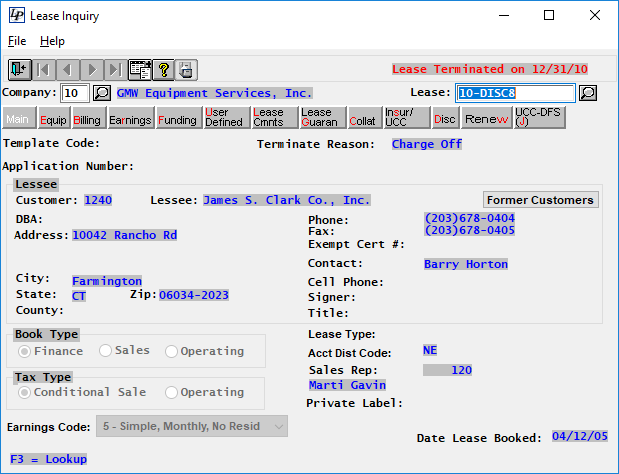Viewport: 619px width, 474px height.
Task: Select the Finance book type radio
Action: click(x=24, y=351)
